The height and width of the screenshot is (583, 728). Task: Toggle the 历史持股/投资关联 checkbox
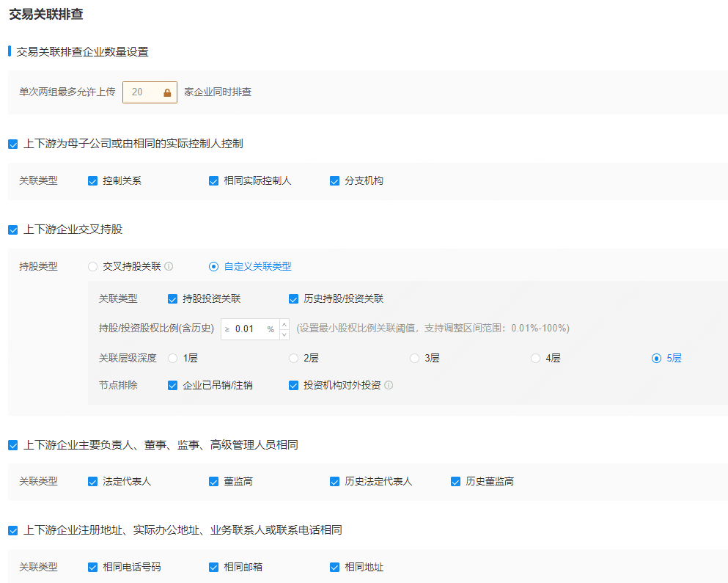tap(293, 298)
